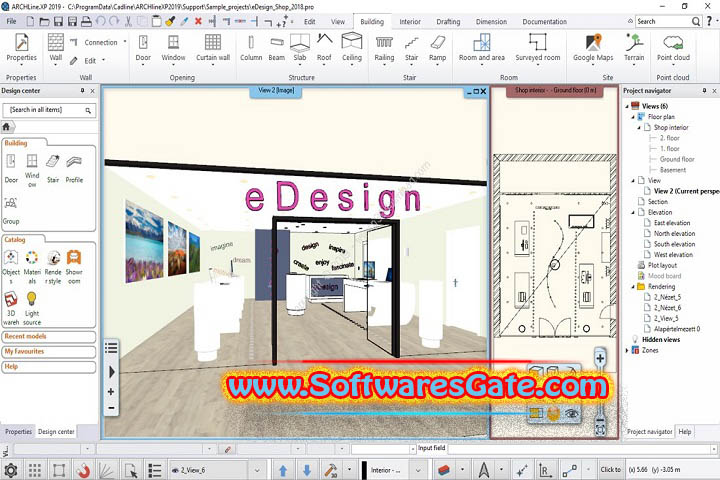The image size is (720, 480).
Task: Select the Terrain tool
Action: [634, 48]
